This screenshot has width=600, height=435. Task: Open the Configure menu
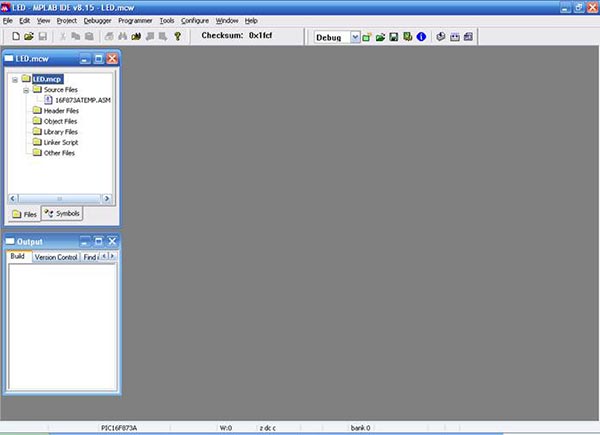click(x=195, y=21)
